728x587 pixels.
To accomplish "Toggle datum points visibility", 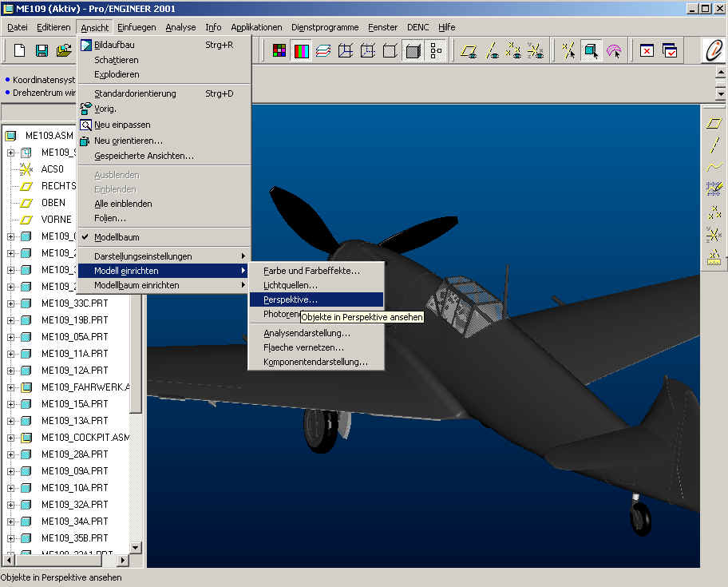I will (x=513, y=50).
